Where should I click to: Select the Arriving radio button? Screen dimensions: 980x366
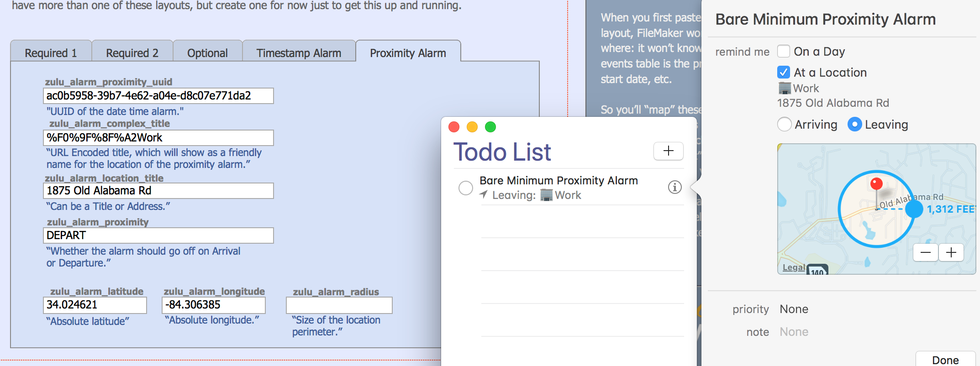(x=785, y=124)
